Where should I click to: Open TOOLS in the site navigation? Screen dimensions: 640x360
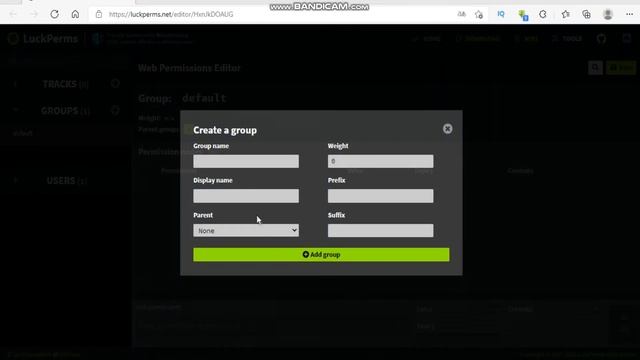pos(567,39)
